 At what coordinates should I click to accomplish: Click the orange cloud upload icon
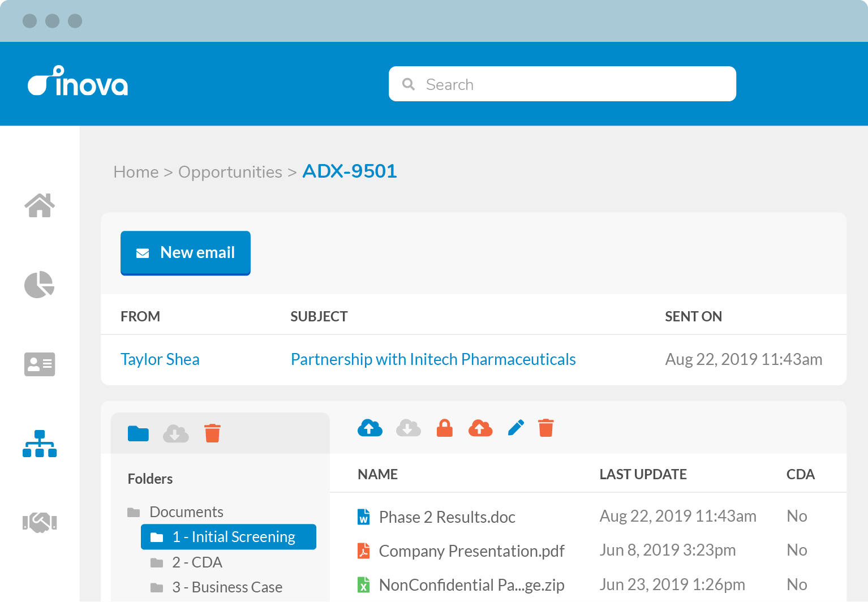point(480,428)
